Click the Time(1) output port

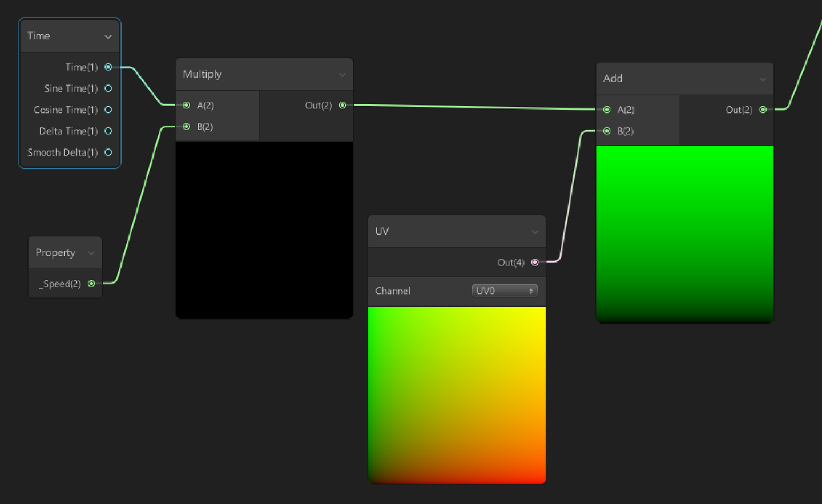pyautogui.click(x=108, y=67)
